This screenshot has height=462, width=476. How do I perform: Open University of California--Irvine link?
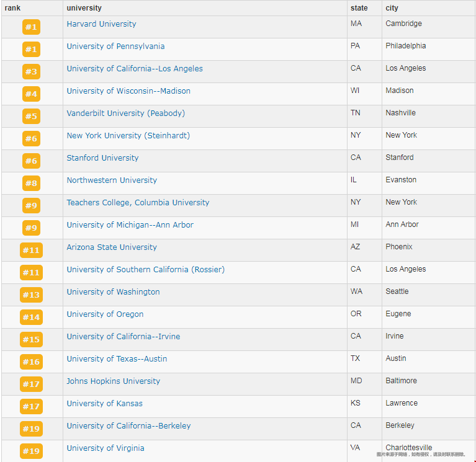point(123,337)
